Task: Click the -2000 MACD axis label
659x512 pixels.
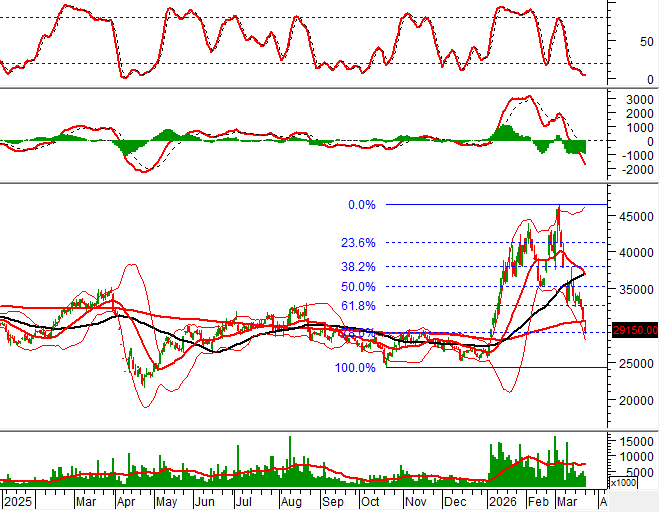Action: 634,170
